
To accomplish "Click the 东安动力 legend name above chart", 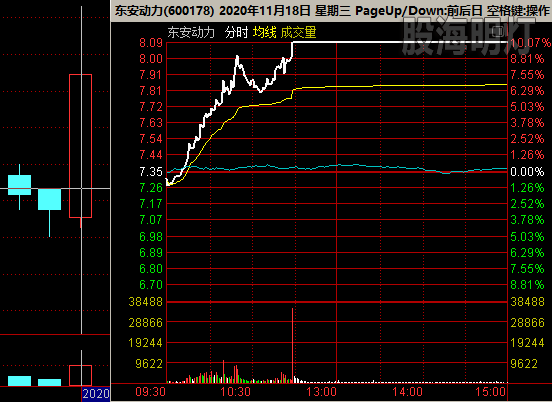I will (191, 32).
